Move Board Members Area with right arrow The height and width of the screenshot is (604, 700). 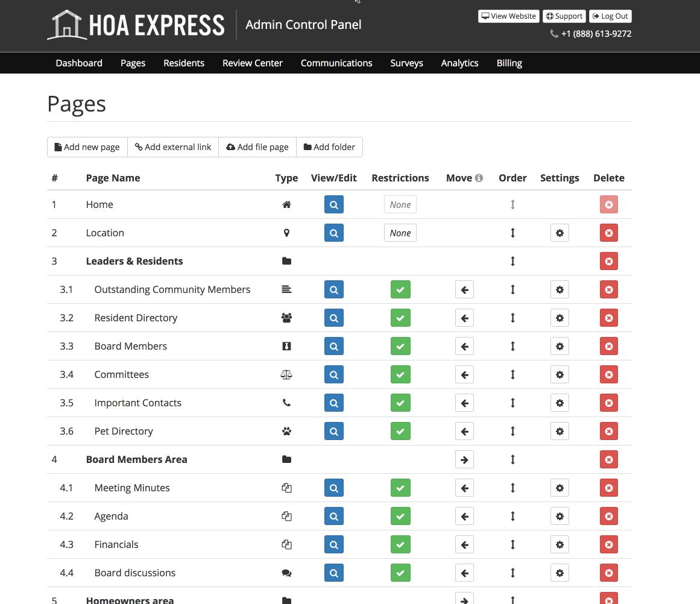[x=464, y=459]
